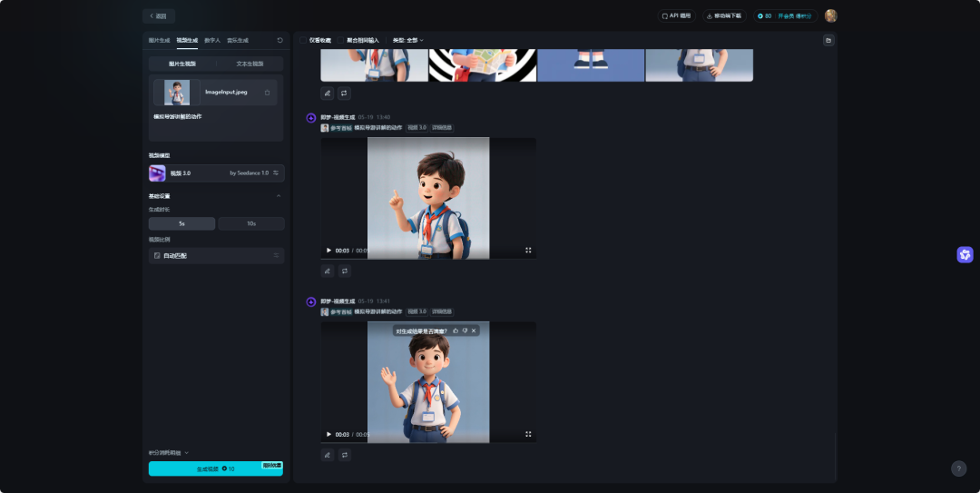Switch to the 文本生视频 tab
Viewport: 980px width, 493px height.
[250, 64]
